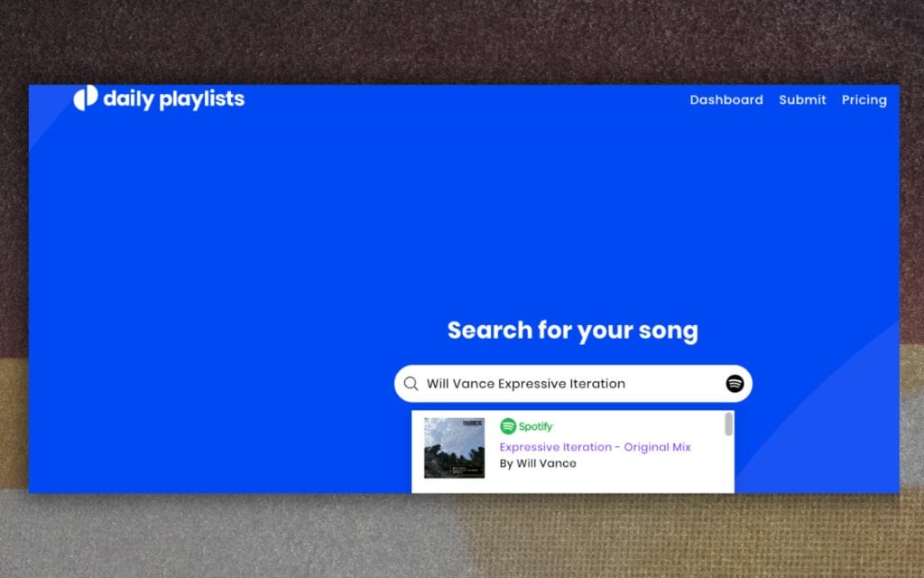
Task: Click the black Spotify icon in search bar
Action: coord(735,384)
